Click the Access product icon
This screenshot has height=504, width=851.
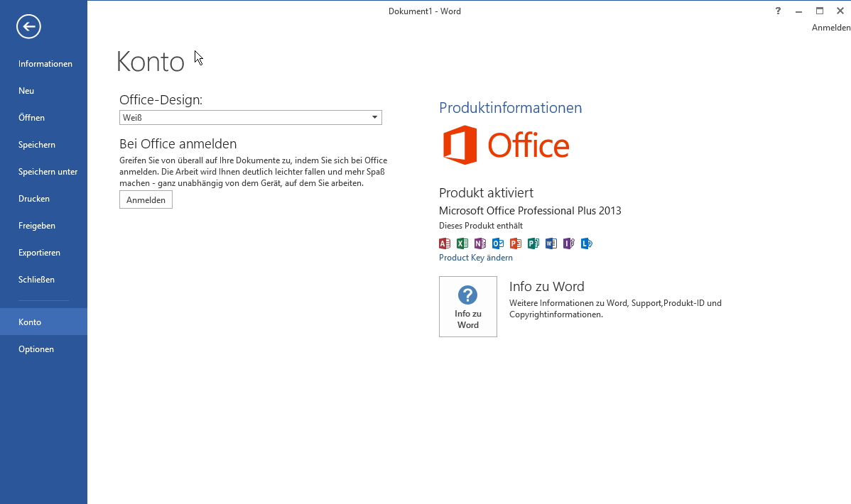[445, 243]
